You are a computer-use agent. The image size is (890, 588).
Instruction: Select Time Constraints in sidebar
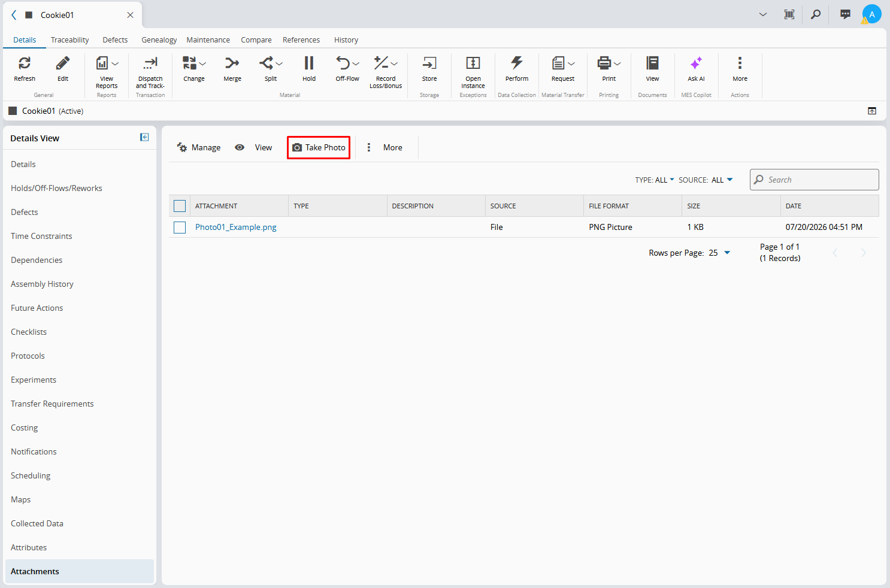click(x=41, y=236)
